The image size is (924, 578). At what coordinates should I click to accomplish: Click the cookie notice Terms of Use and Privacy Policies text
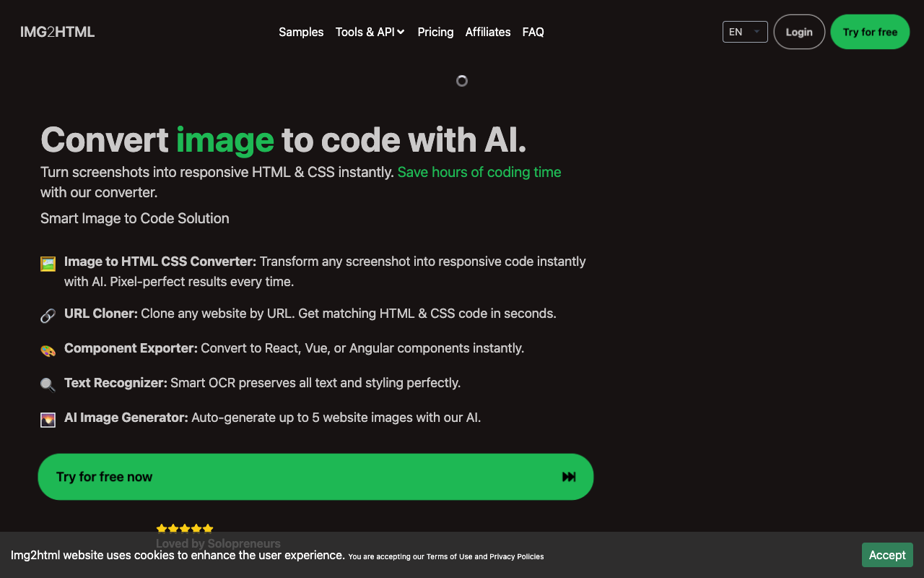tap(446, 556)
